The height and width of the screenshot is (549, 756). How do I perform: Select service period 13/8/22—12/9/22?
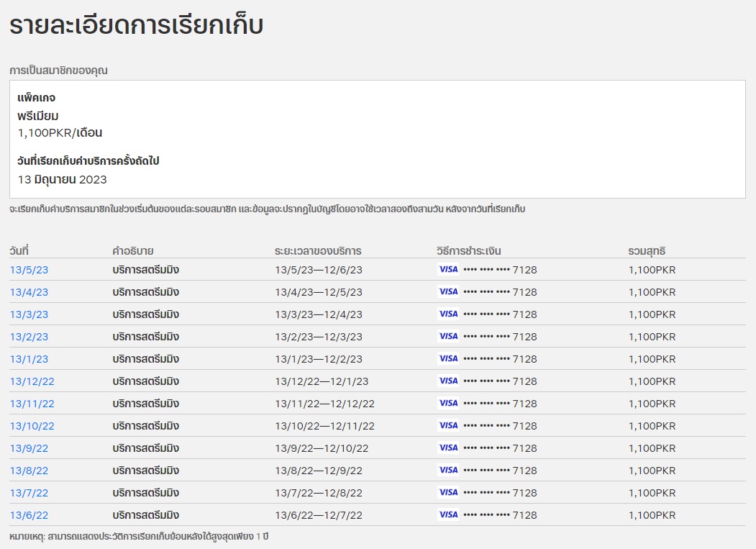pyautogui.click(x=319, y=471)
